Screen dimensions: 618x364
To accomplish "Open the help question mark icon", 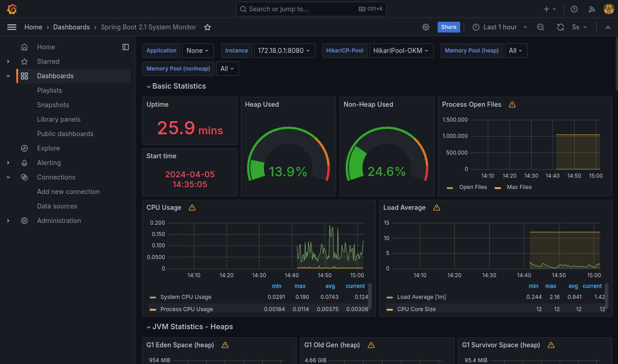I will (574, 9).
